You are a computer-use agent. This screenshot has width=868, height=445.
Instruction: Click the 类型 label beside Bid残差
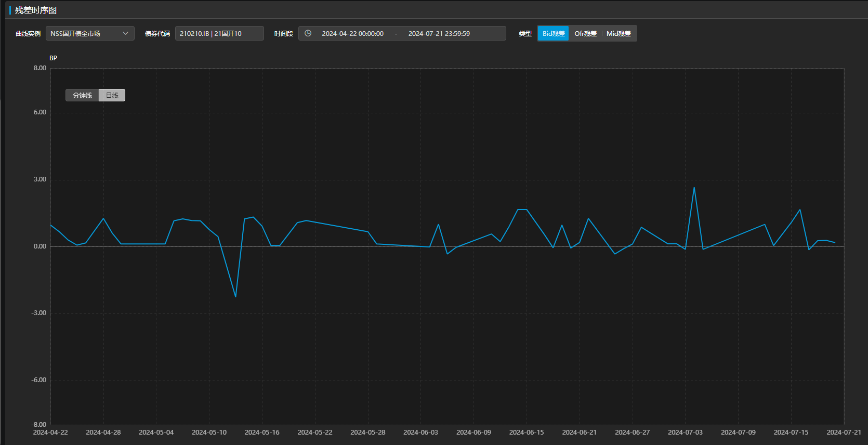(x=525, y=33)
